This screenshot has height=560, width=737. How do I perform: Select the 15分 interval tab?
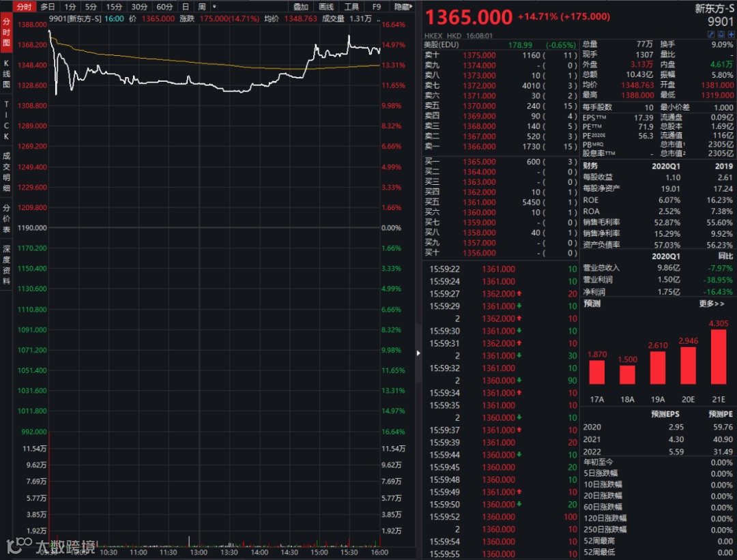tap(114, 7)
